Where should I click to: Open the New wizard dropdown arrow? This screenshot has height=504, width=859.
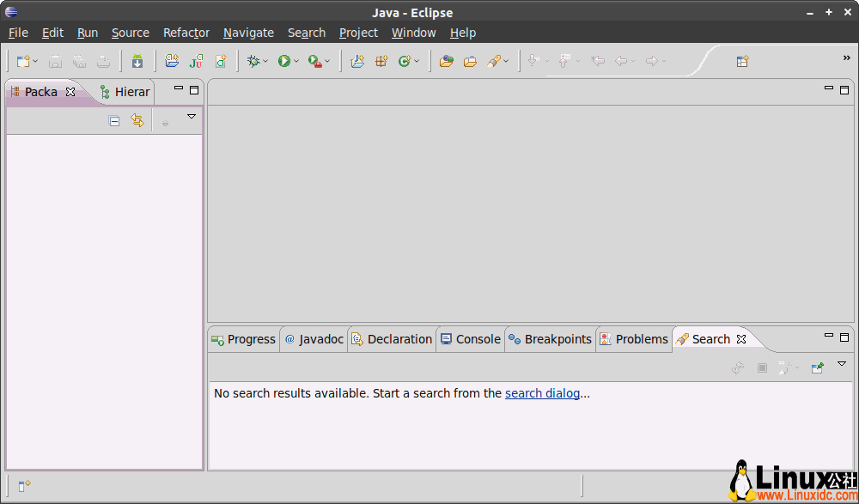pyautogui.click(x=35, y=62)
